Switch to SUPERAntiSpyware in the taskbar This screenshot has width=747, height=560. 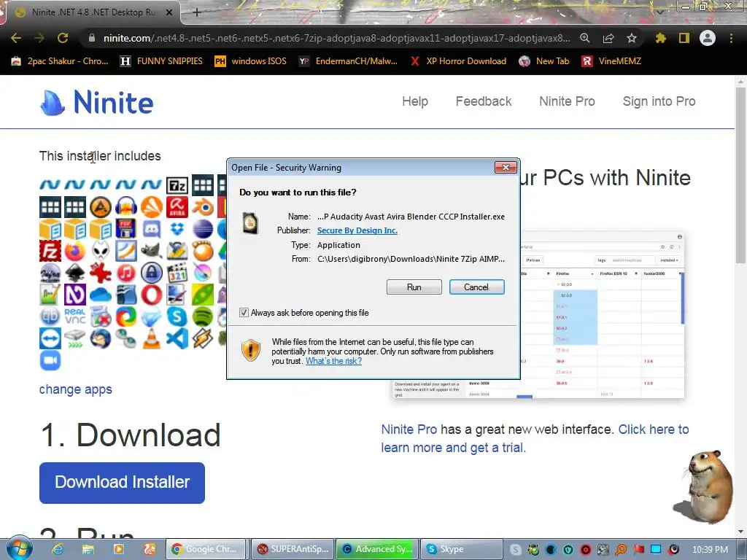pos(293,549)
